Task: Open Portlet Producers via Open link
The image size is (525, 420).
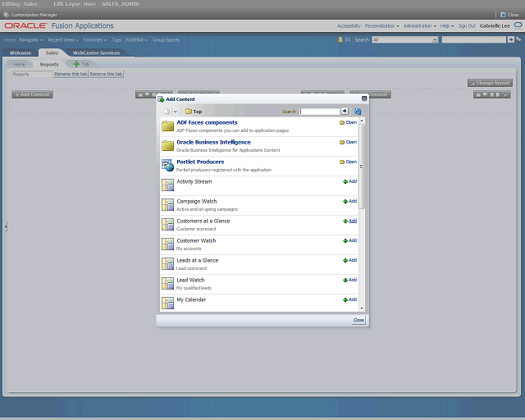Action: 348,162
